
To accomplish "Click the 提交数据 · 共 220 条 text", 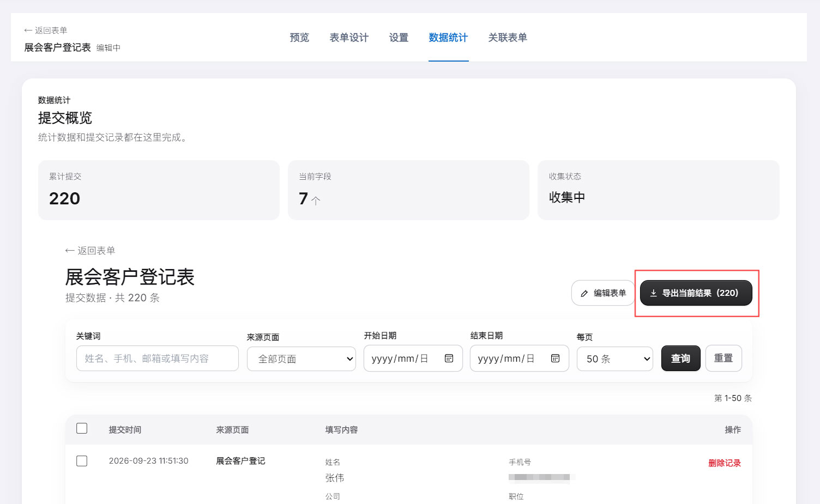I will pyautogui.click(x=112, y=297).
